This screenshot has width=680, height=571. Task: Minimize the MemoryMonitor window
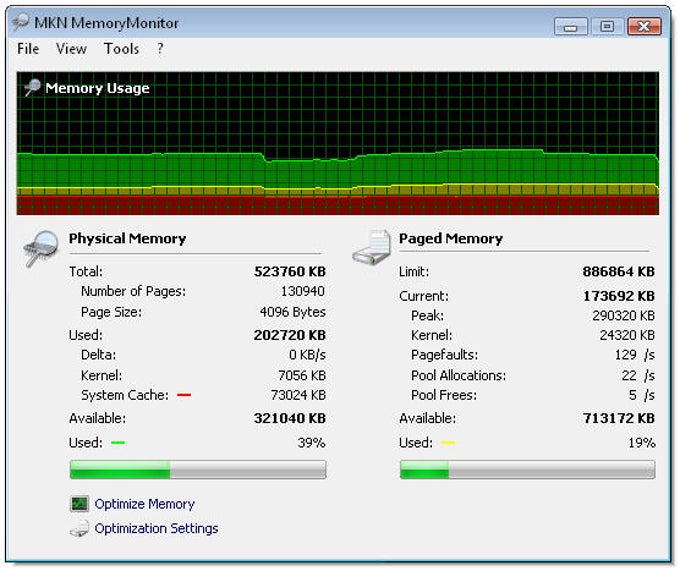click(x=571, y=27)
